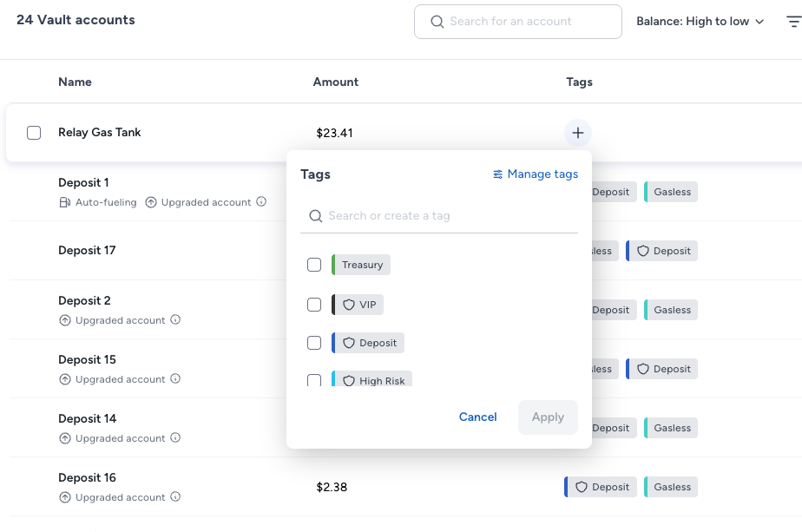Image resolution: width=802 pixels, height=532 pixels.
Task: Click the Treasury tag label
Action: point(361,265)
